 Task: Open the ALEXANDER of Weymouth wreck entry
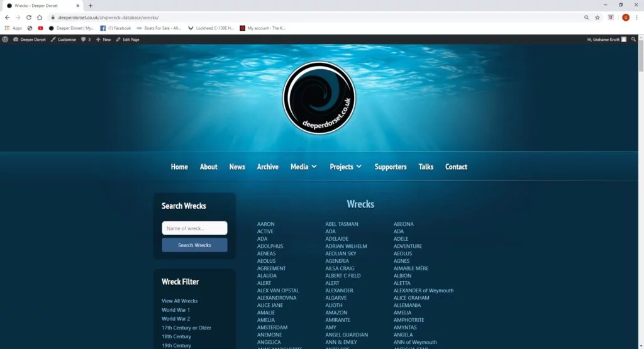(x=423, y=291)
